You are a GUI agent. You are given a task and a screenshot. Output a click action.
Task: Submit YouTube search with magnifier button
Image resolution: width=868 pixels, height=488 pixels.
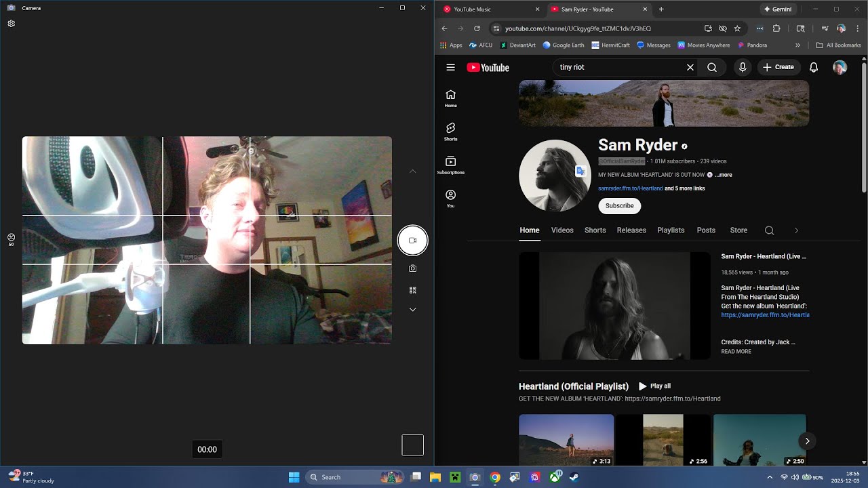[712, 67]
